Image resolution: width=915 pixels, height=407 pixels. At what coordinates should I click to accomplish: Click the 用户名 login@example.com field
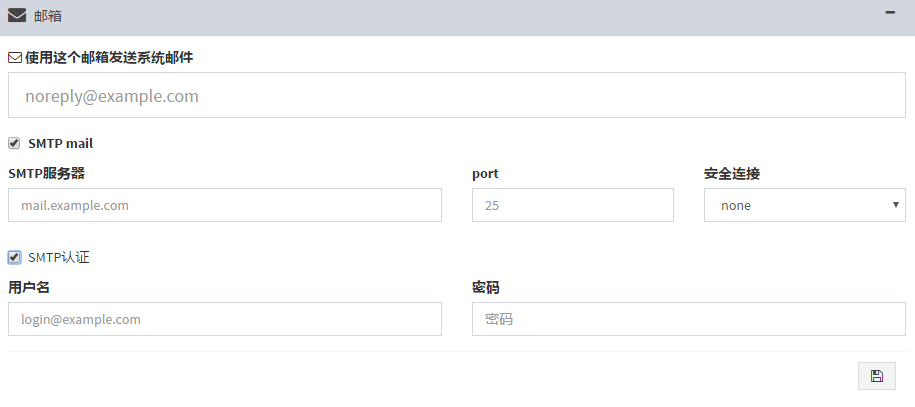[x=225, y=319]
